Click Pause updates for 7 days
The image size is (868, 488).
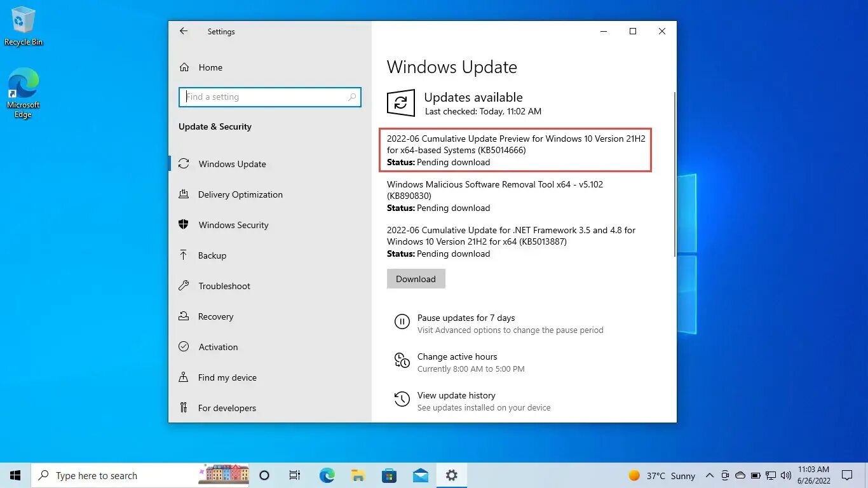(x=466, y=318)
